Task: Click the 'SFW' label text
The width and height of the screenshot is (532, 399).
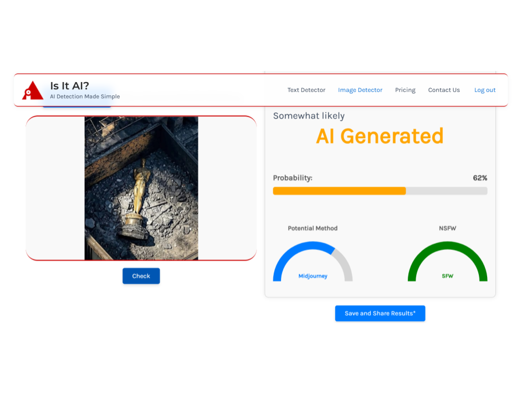Action: 448,276
